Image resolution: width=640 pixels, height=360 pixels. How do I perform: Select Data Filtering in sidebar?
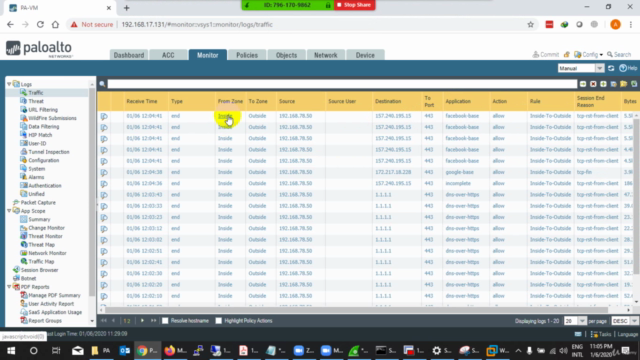point(44,127)
